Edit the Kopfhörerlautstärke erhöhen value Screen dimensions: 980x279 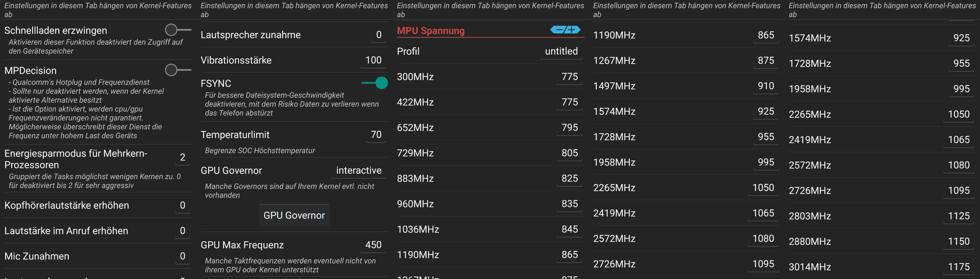coord(182,206)
